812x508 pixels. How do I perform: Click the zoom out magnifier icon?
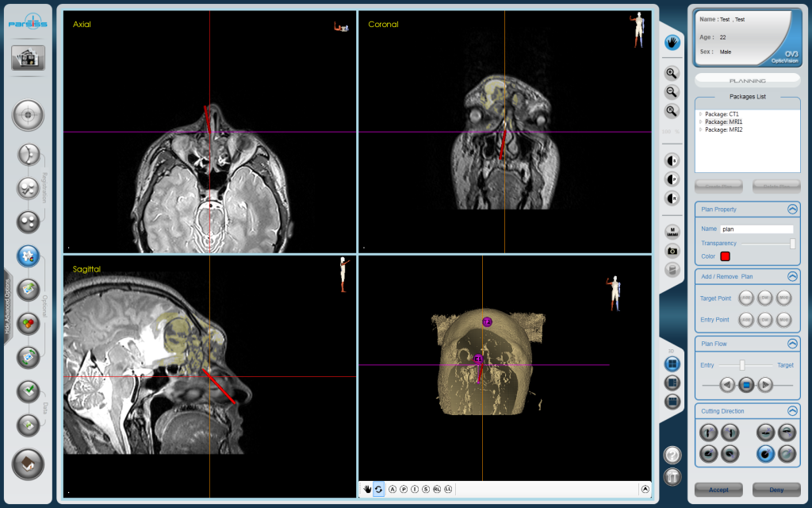[672, 92]
